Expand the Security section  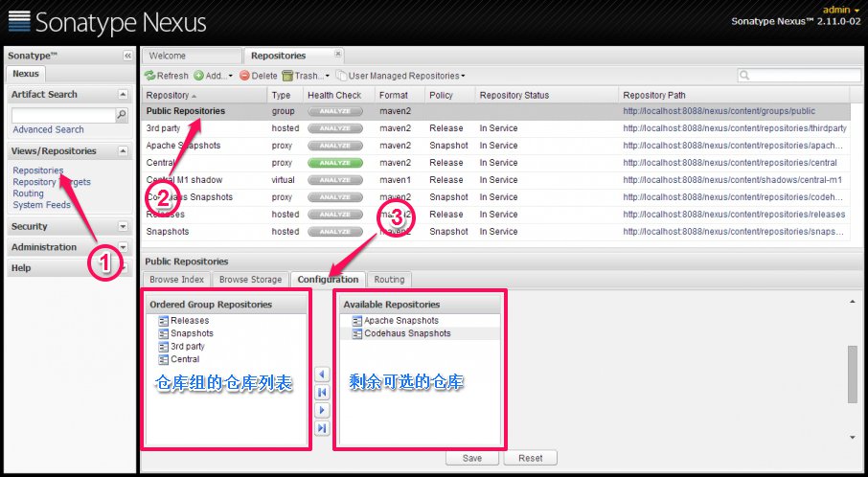pos(123,226)
